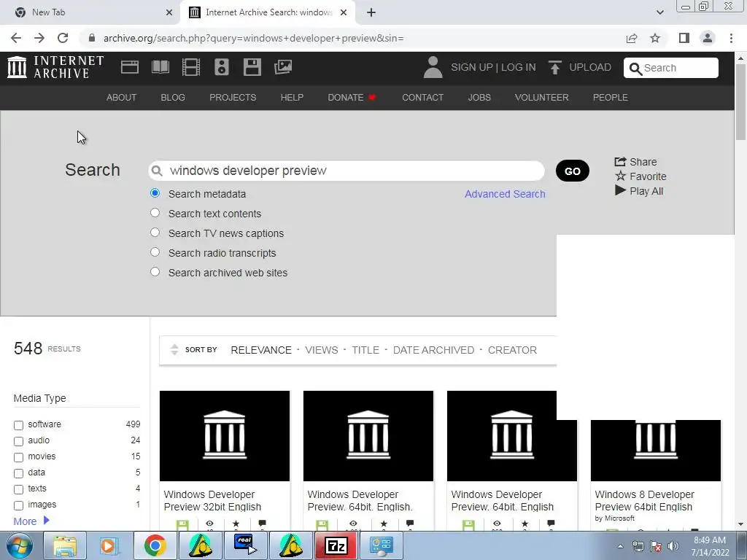Click the GO search button
The image size is (747, 560).
[572, 171]
